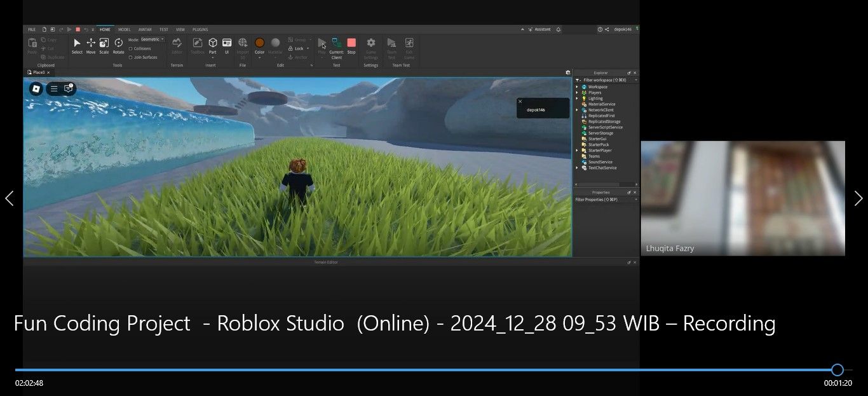The image size is (868, 396).
Task: Click the quick-access red stop square
Action: tap(78, 29)
